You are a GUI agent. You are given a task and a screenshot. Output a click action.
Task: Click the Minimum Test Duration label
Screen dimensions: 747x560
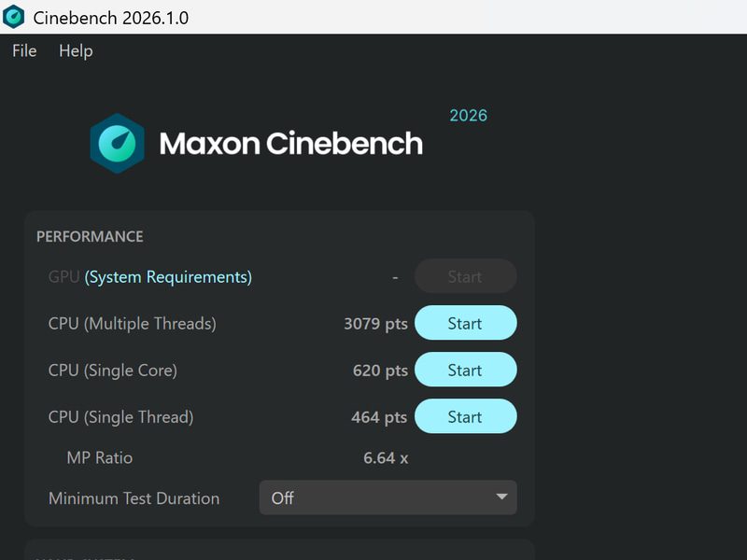134,498
